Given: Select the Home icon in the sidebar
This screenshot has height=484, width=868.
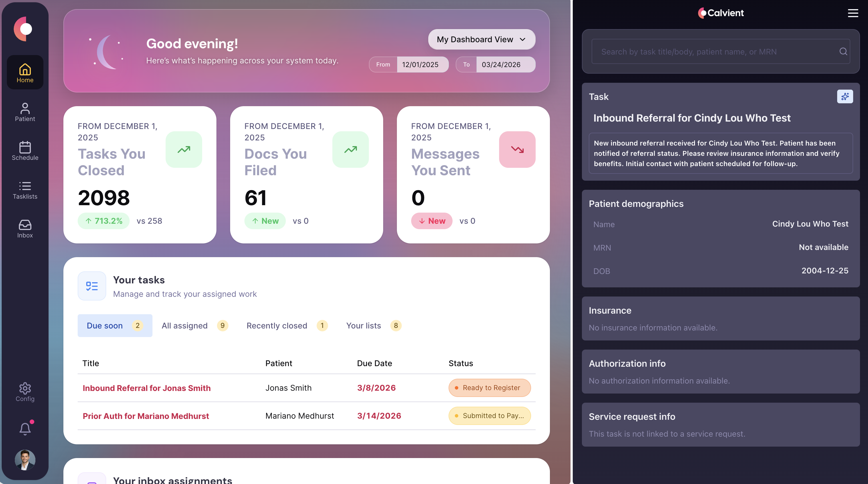Looking at the screenshot, I should (25, 72).
